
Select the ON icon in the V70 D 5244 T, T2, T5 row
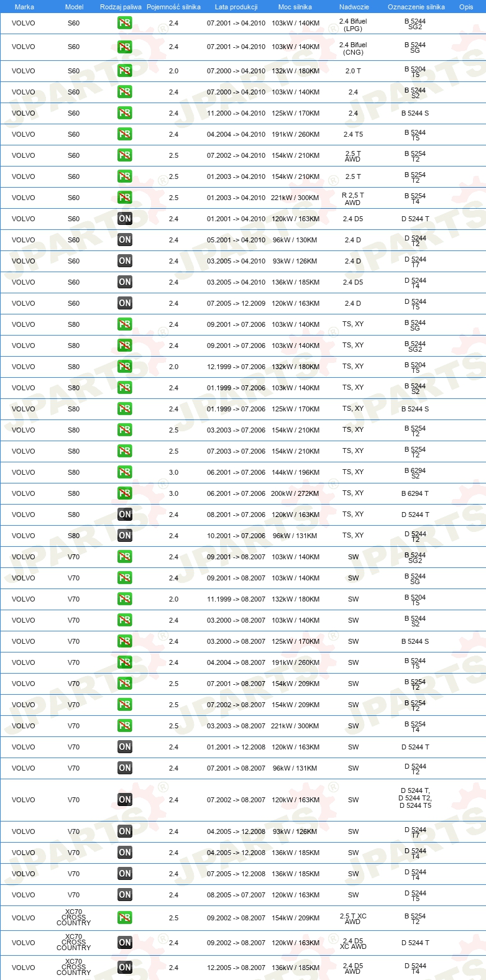pos(125,800)
